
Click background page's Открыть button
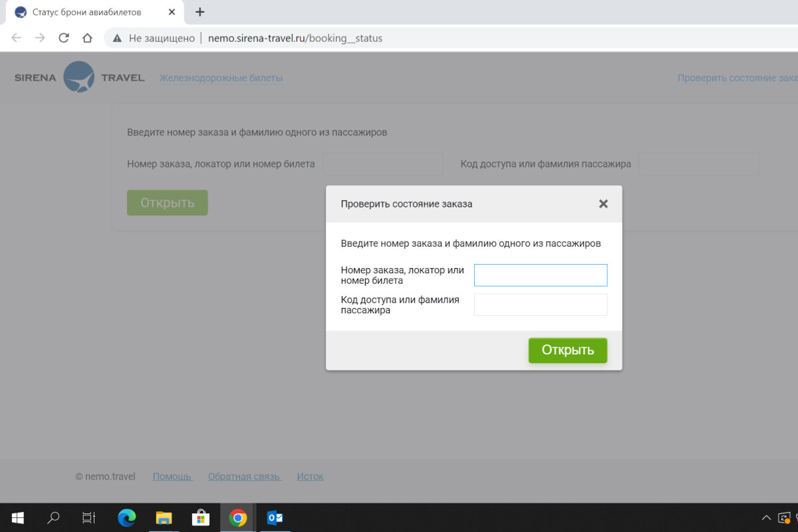[x=168, y=203]
